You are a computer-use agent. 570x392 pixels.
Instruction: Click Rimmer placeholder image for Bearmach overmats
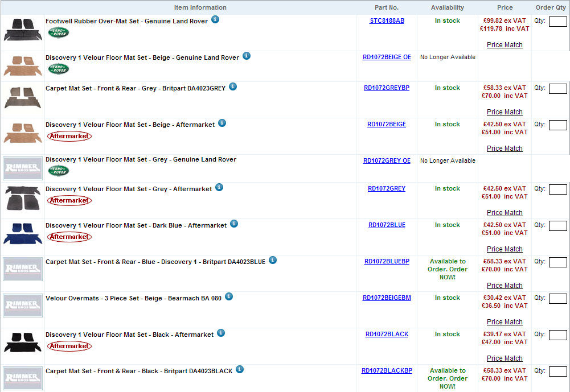23,306
